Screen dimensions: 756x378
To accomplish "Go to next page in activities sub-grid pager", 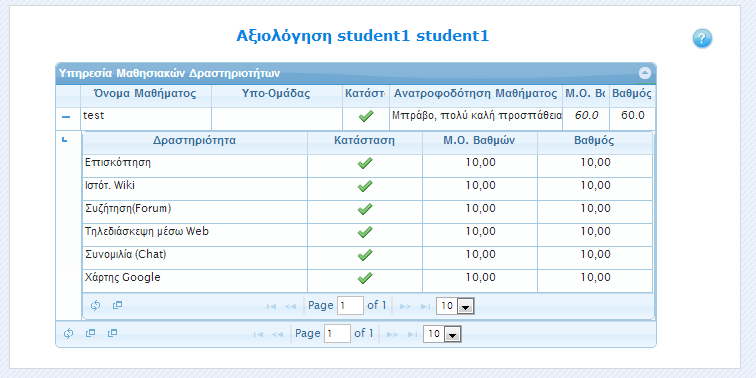I will [x=405, y=306].
